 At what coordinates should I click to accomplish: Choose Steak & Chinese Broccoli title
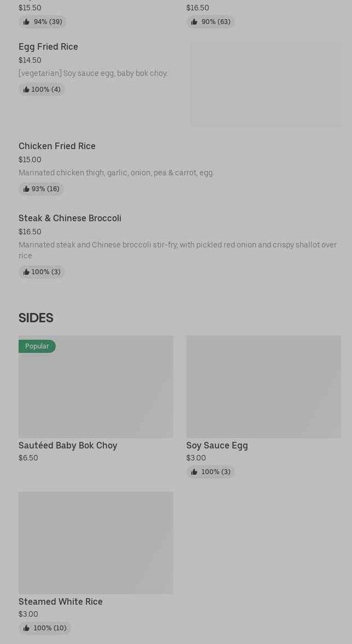[x=70, y=218]
